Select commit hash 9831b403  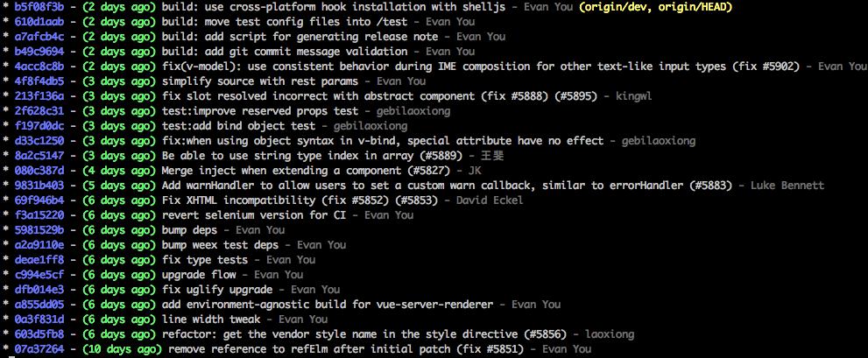(39, 186)
